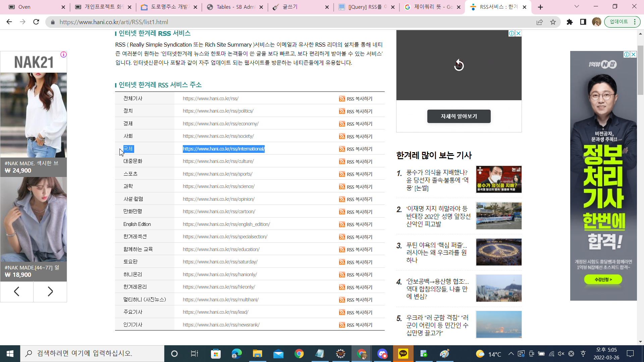Expand the tab search chevron
The width and height of the screenshot is (644, 362).
tap(577, 6)
